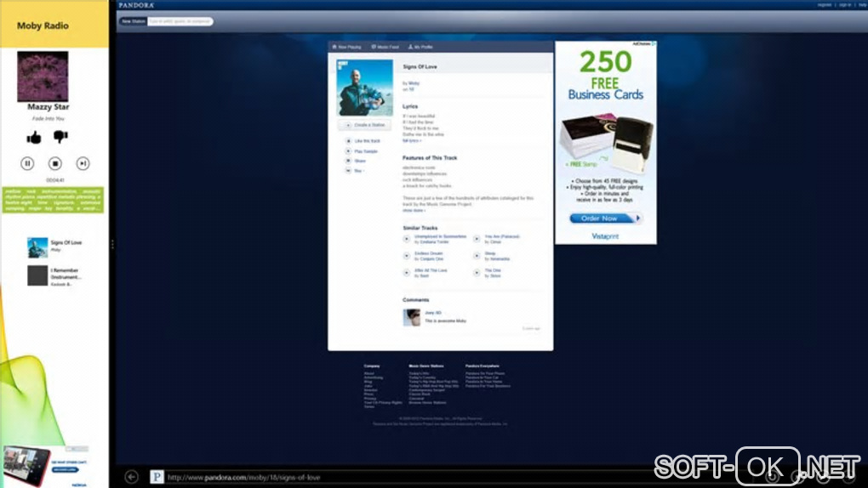Open the Mazzy Star album art
Viewport: 868px width, 488px height.
coord(43,77)
